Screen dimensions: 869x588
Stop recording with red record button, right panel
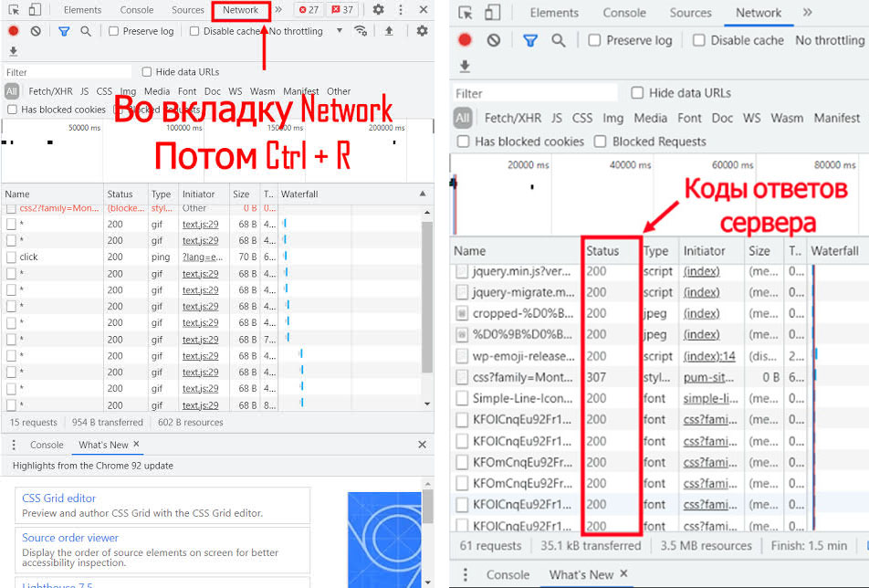click(466, 40)
